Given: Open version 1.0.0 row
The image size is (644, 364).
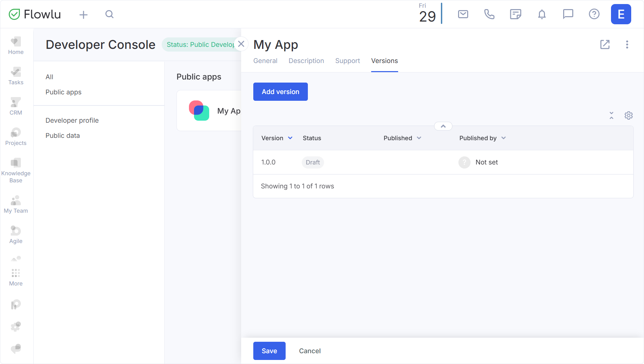Looking at the screenshot, I should 443,162.
